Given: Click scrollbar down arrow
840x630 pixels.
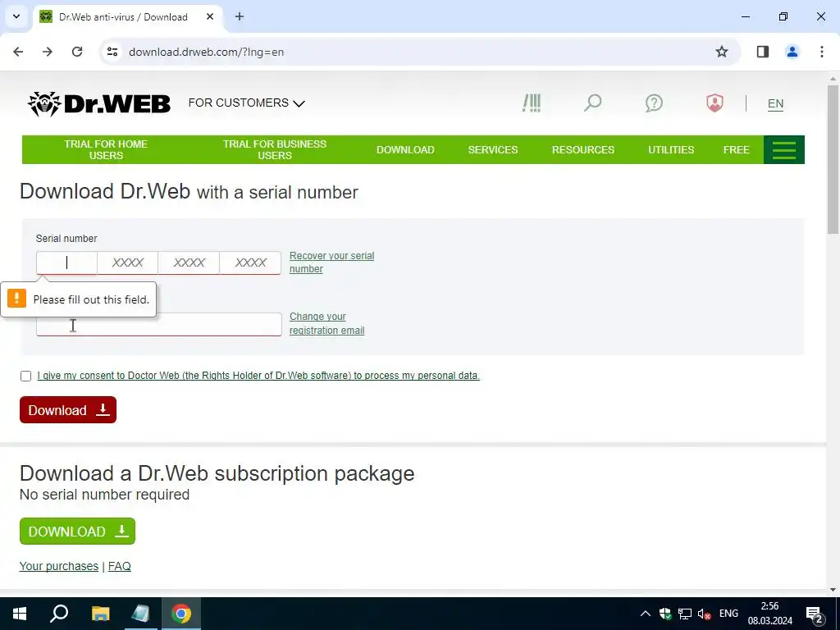Looking at the screenshot, I should [x=833, y=590].
